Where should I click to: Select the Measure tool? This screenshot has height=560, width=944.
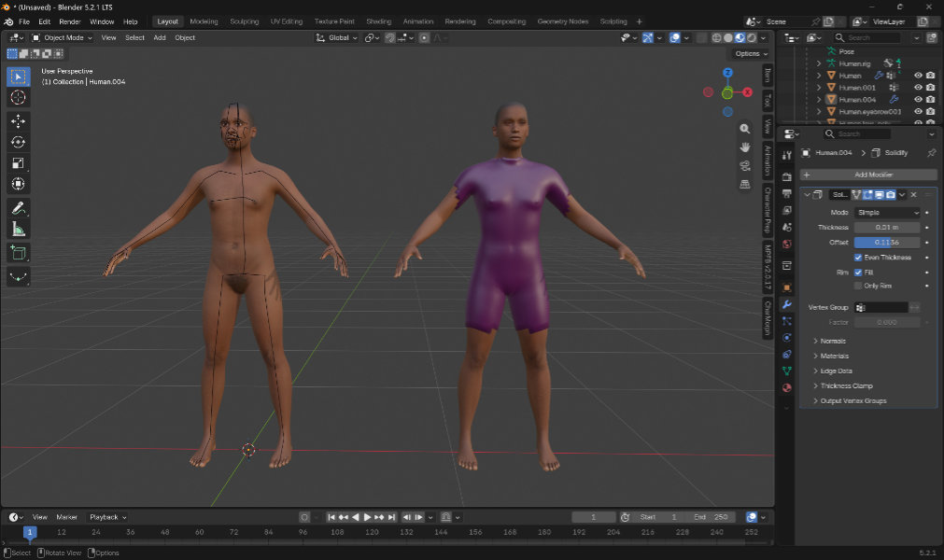click(x=18, y=230)
